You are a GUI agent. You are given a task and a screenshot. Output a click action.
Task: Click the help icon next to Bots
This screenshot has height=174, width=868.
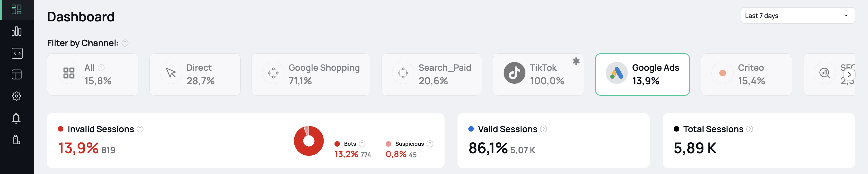tap(362, 144)
